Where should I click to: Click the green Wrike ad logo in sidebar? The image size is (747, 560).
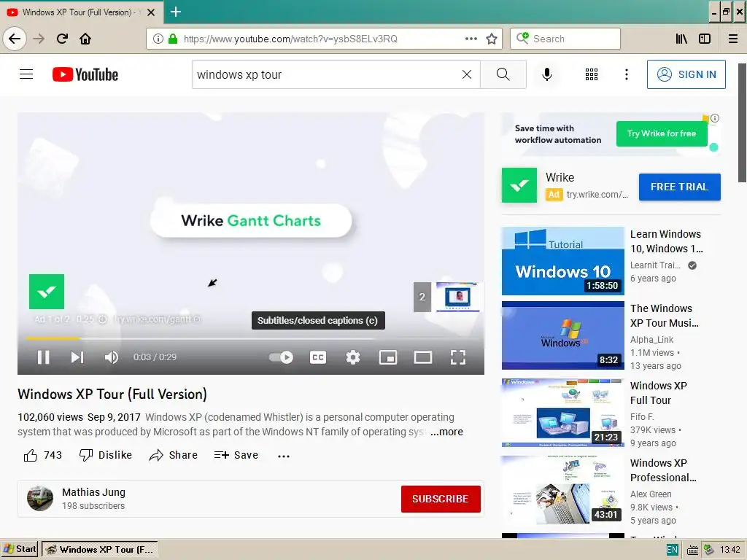click(519, 185)
